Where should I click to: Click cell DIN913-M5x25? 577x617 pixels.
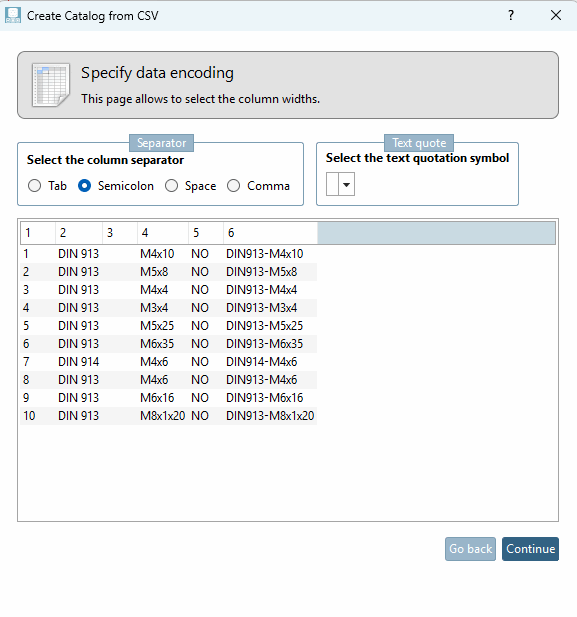click(270, 326)
